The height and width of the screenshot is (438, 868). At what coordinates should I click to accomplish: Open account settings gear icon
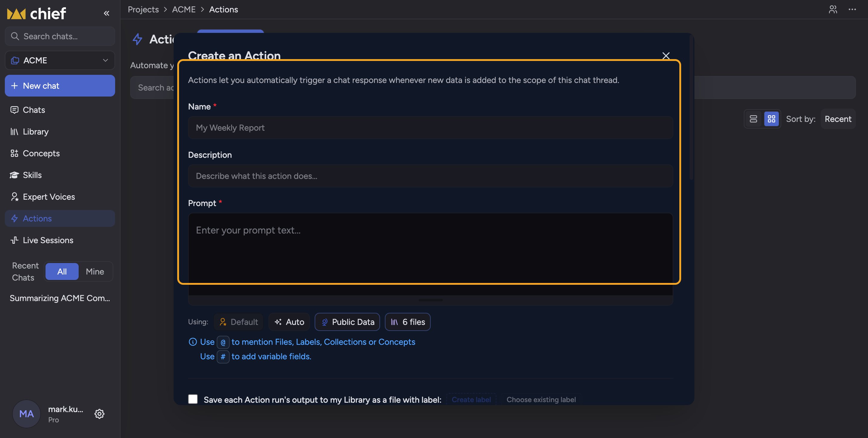pyautogui.click(x=99, y=414)
